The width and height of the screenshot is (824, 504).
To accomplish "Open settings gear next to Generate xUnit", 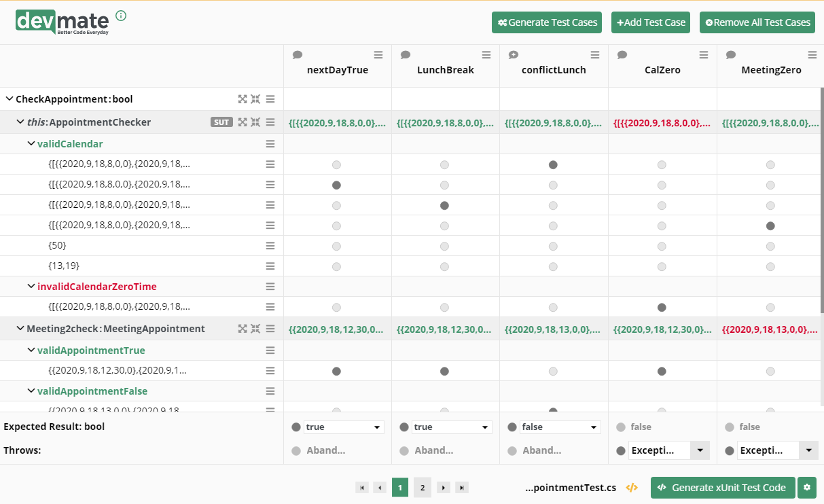I will pos(807,488).
